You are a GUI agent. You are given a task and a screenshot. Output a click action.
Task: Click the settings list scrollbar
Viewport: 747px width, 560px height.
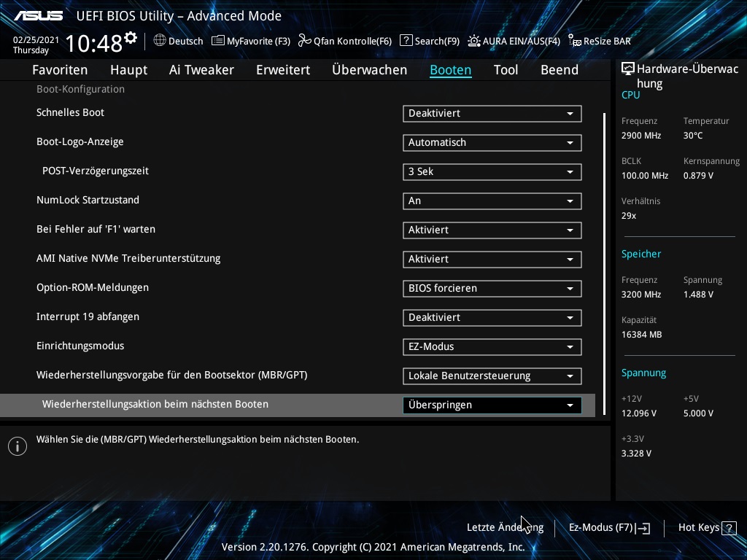(x=604, y=264)
